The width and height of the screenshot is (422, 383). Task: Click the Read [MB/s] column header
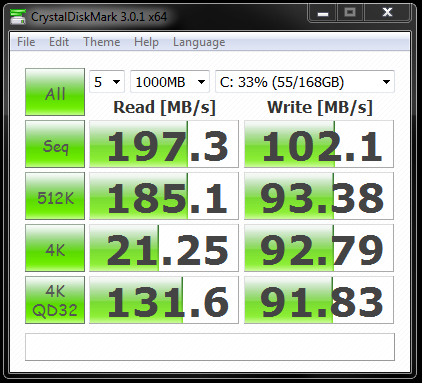coord(164,107)
